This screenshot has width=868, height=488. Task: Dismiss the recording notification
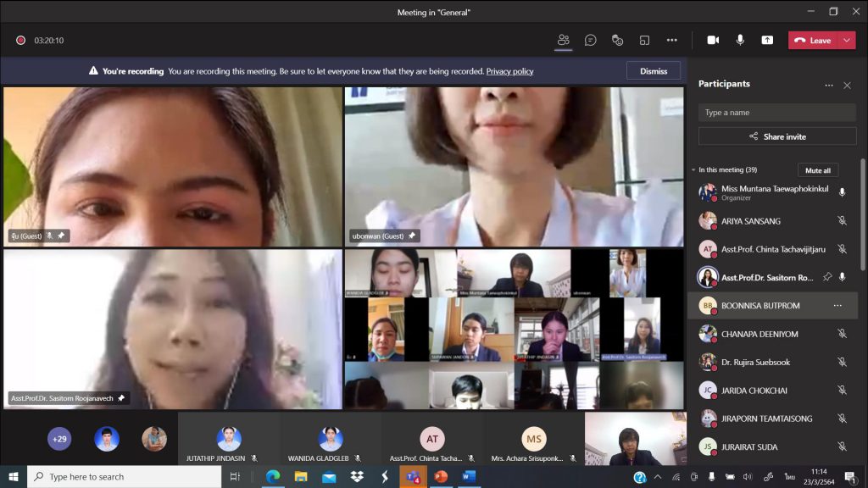pos(654,71)
